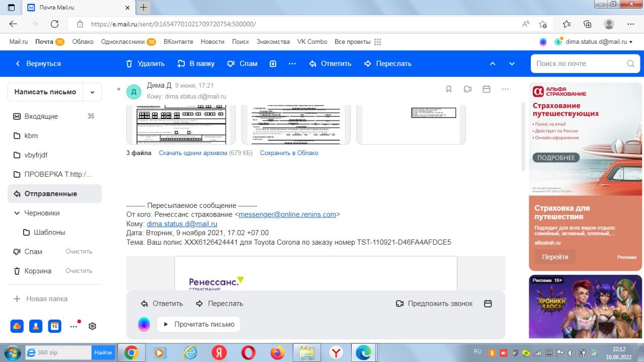The width and height of the screenshot is (644, 362).
Task: Open the Windows Start button
Action: point(12,352)
